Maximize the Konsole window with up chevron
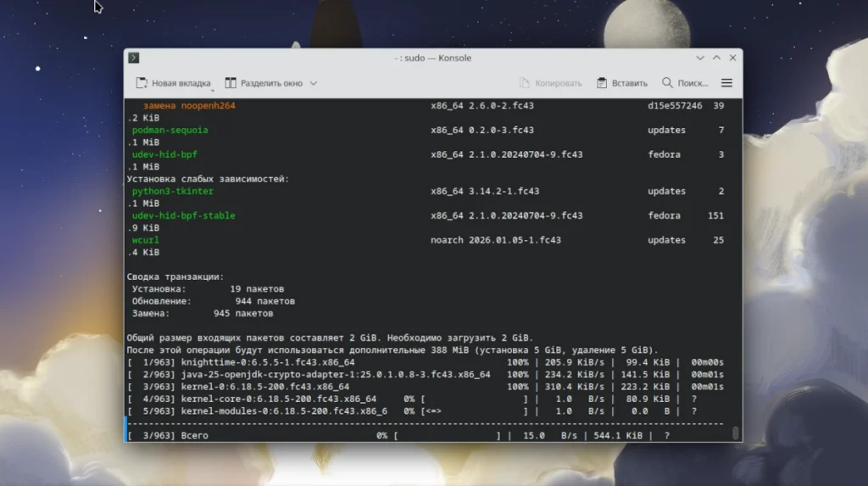Viewport: 868px width, 486px height. [x=717, y=58]
